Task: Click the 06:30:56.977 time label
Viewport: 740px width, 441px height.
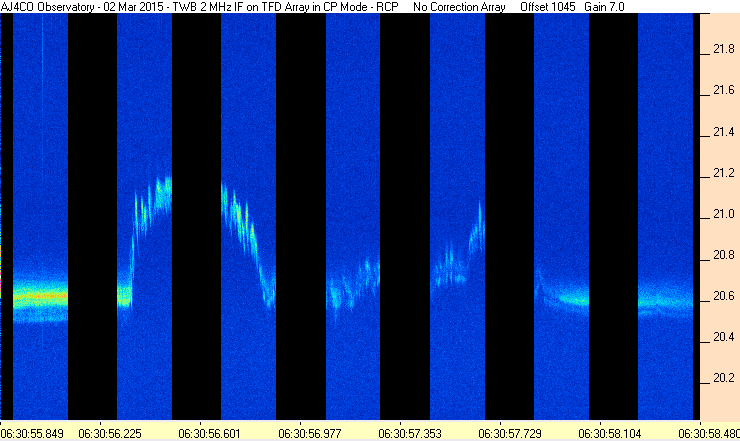Action: point(310,433)
